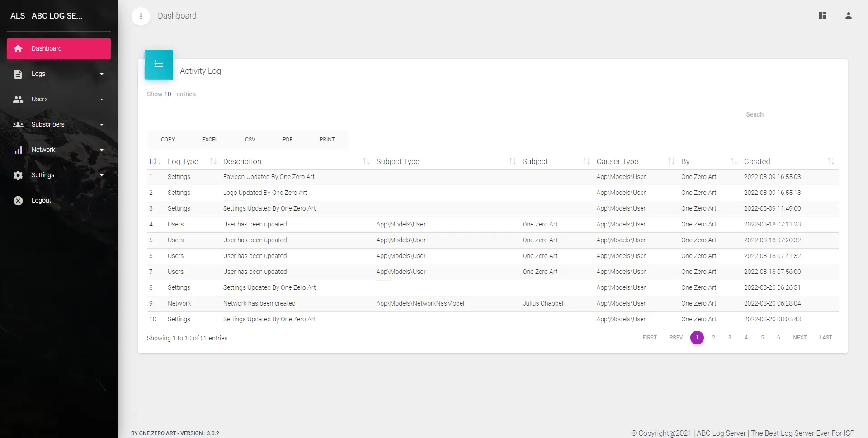The width and height of the screenshot is (868, 438).
Task: Open the Subscribers menu item
Action: pyautogui.click(x=59, y=125)
